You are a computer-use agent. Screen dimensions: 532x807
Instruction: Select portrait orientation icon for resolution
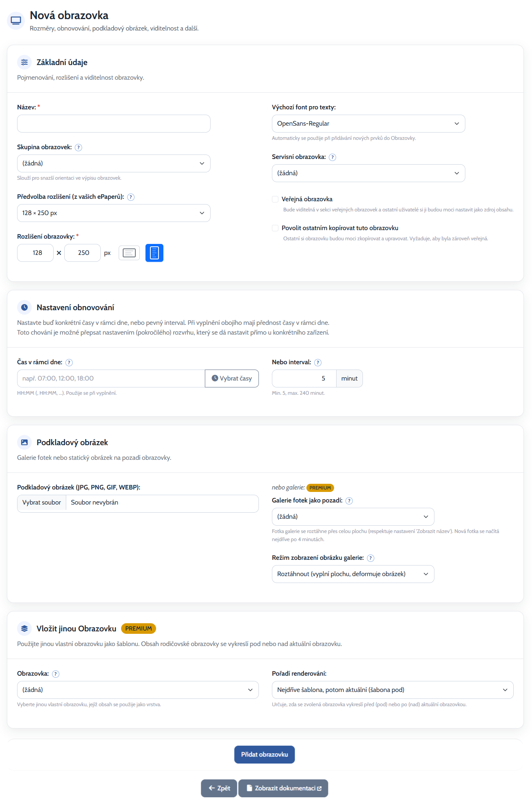click(154, 253)
